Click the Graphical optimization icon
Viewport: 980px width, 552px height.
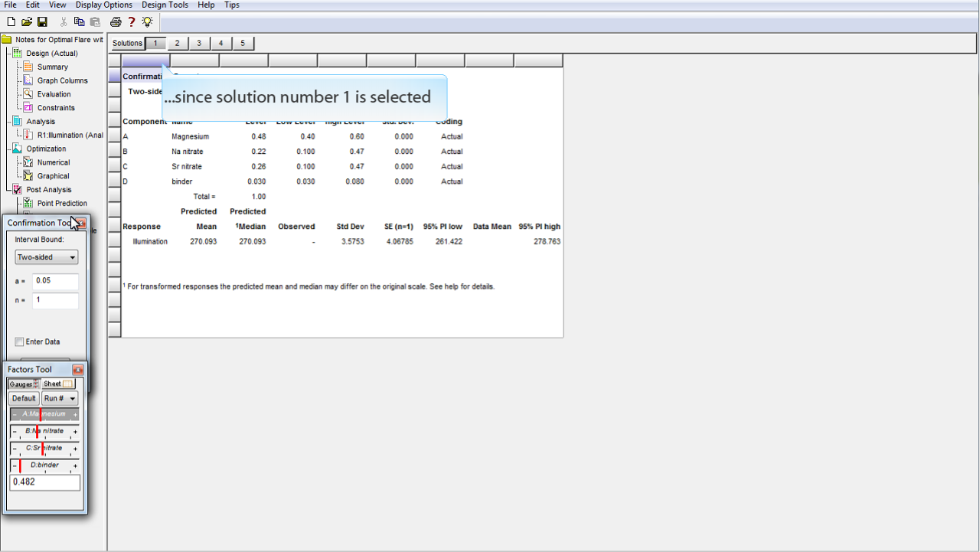[28, 176]
